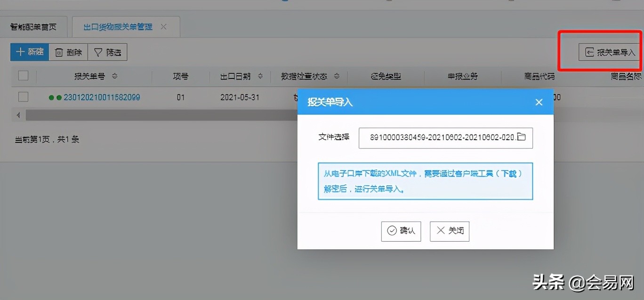The width and height of the screenshot is (644, 300).
Task: Click the 文件选择 file path field
Action: pyautogui.click(x=446, y=138)
